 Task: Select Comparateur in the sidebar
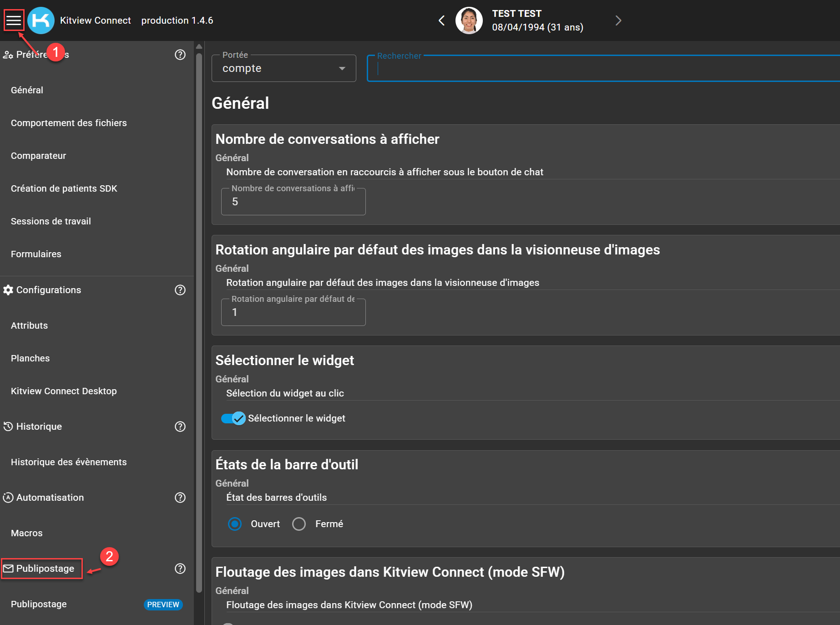tap(39, 156)
